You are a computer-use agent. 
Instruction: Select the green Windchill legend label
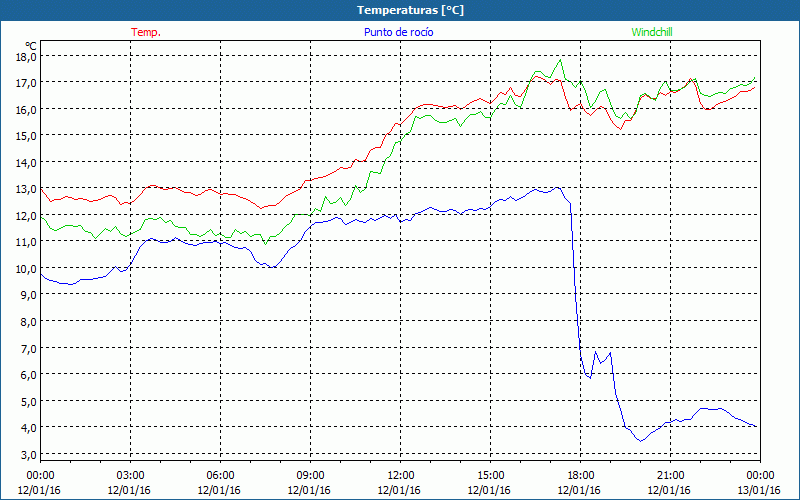coord(652,32)
